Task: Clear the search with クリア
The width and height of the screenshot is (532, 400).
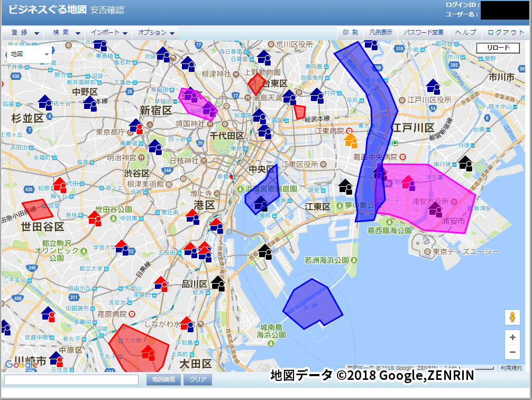Action: (198, 379)
